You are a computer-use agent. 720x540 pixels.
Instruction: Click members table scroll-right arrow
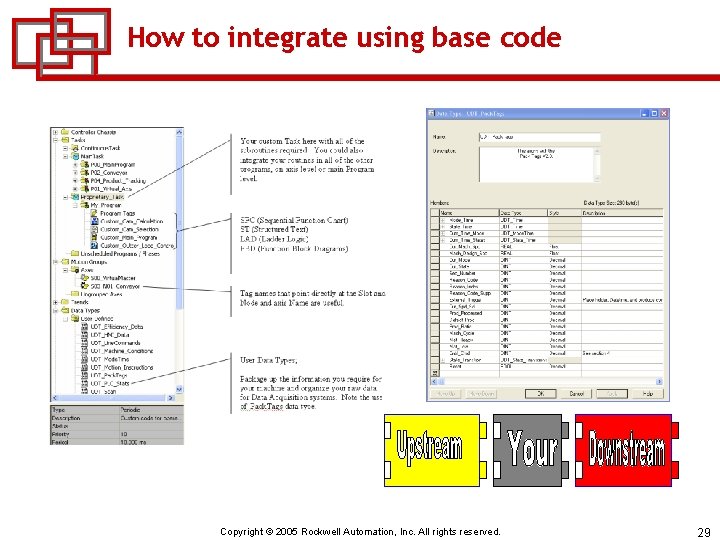tap(659, 382)
